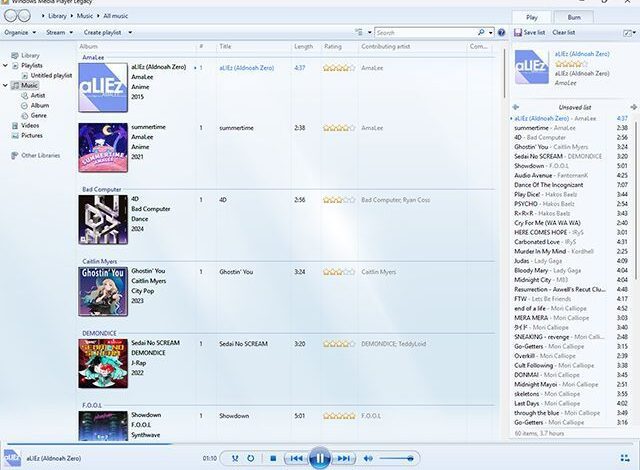Screen dimensions: 640x470
Task: Switch to the Play tab
Action: coord(531,17)
